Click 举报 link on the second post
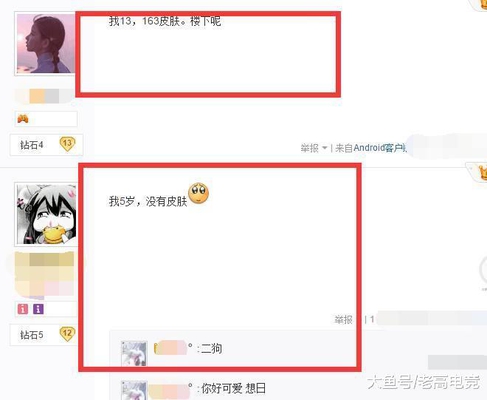 [x=343, y=320]
